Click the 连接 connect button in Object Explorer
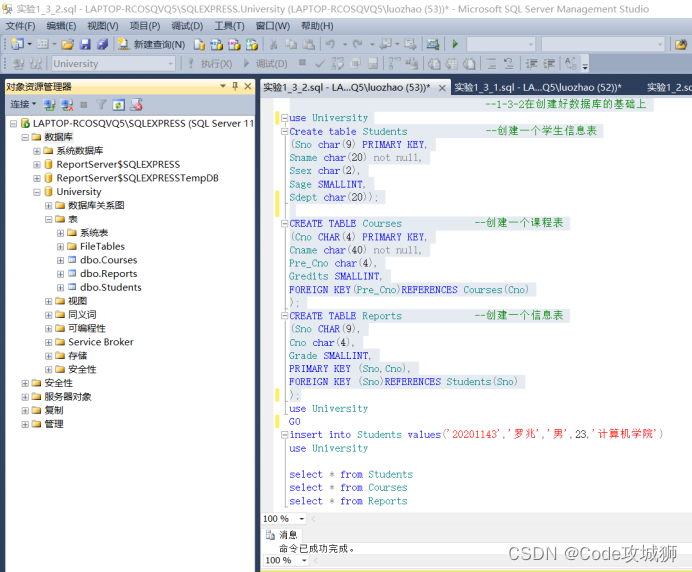The height and width of the screenshot is (572, 692). (23, 105)
